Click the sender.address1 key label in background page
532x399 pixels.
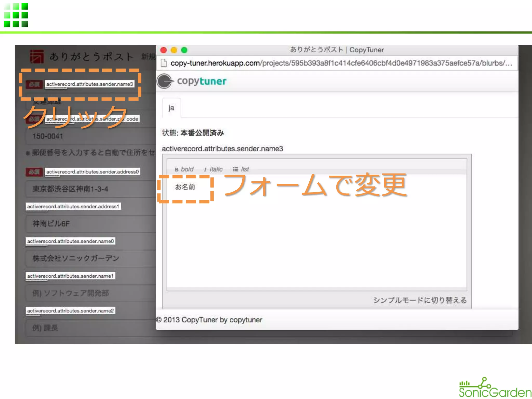[x=73, y=207]
